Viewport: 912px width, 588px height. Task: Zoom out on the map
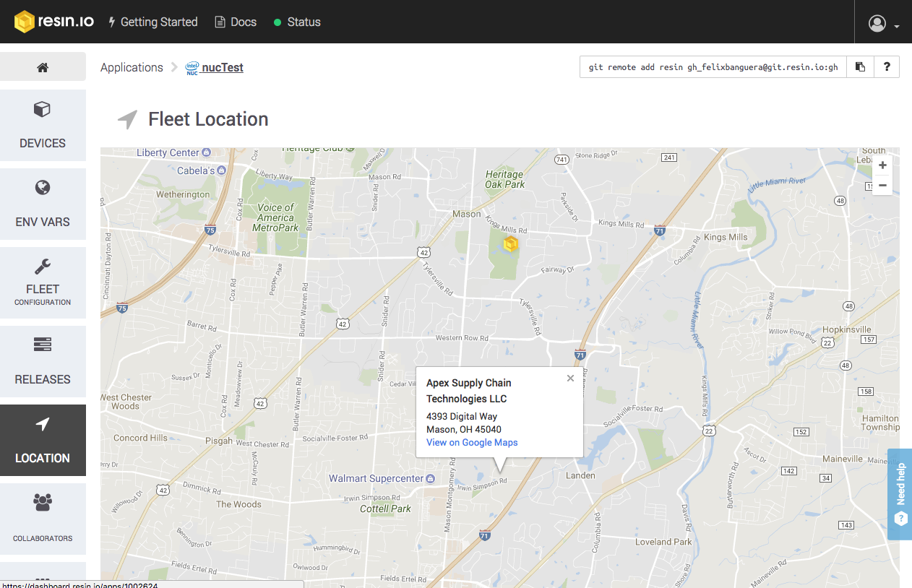[882, 186]
